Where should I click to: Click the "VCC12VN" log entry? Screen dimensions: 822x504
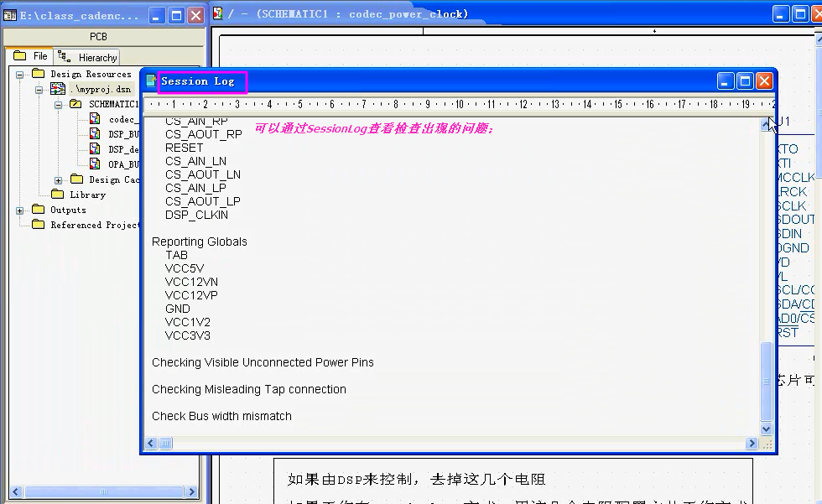click(x=191, y=282)
